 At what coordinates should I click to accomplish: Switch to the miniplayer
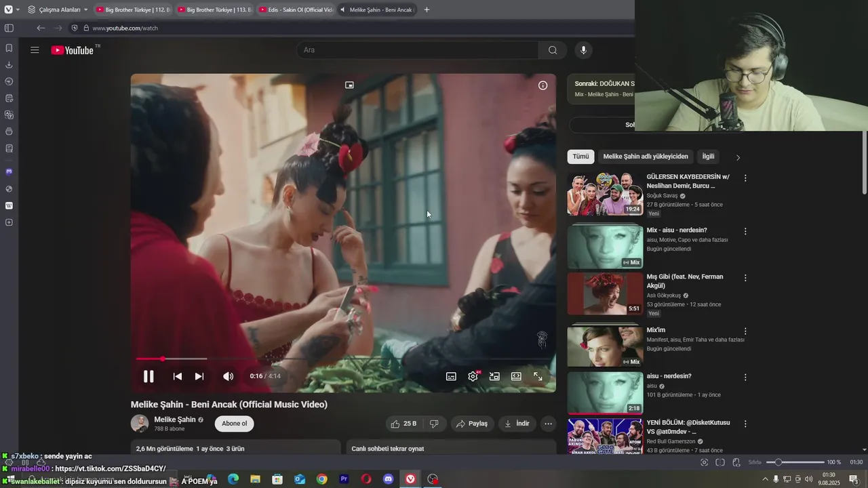(494, 376)
